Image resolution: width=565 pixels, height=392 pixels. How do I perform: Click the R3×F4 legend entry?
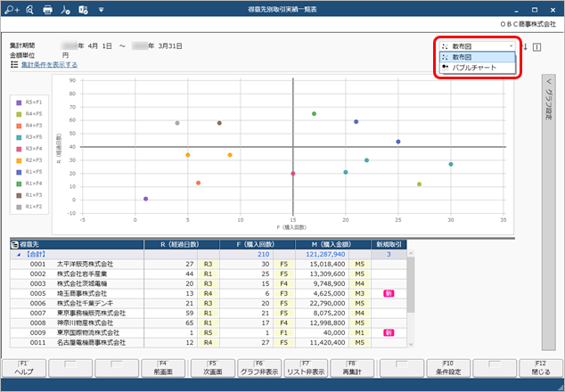click(29, 149)
